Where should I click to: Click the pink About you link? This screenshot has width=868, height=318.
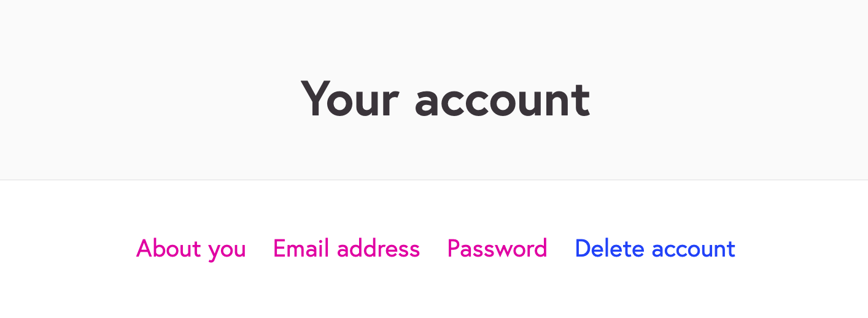tap(191, 249)
